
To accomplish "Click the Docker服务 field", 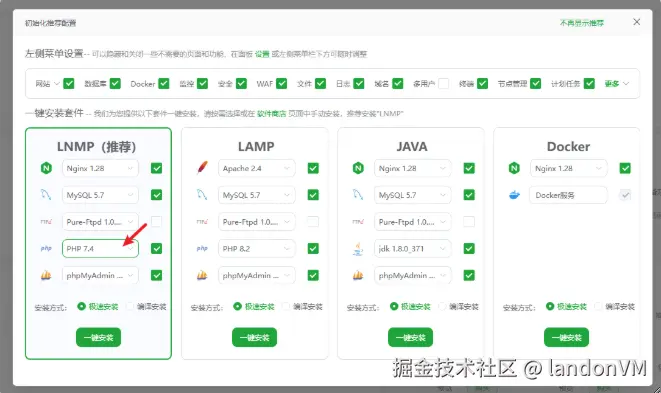I will [x=568, y=195].
